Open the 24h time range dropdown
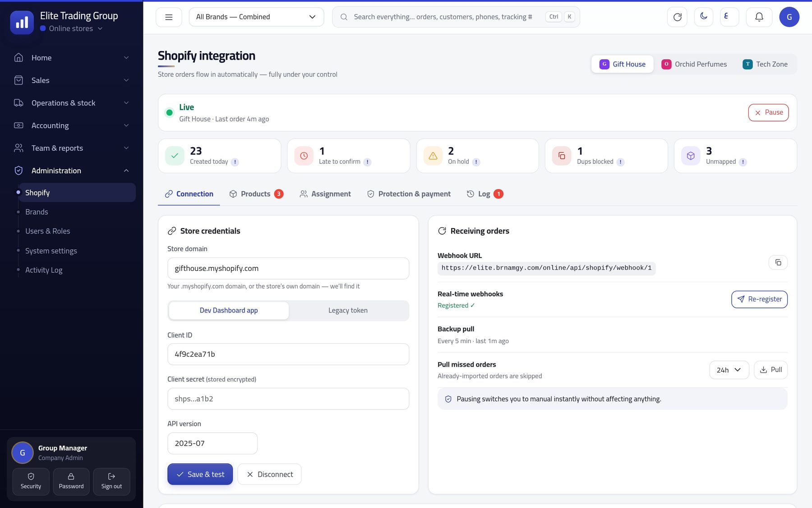812x508 pixels. coord(729,370)
